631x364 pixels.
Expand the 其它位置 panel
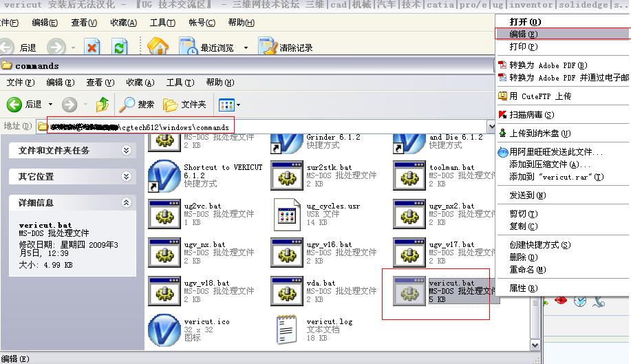coord(127,177)
